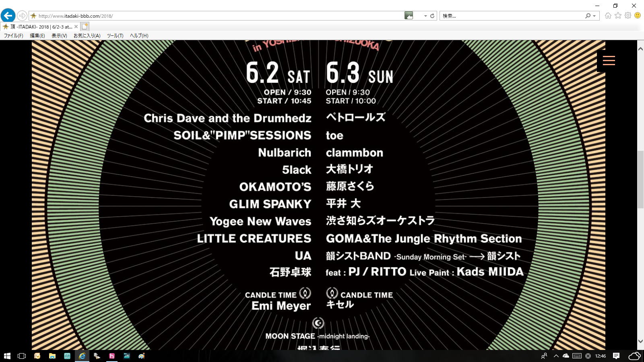Screen dimensions: 644x362
Task: Click in the URL address field
Action: (217, 16)
